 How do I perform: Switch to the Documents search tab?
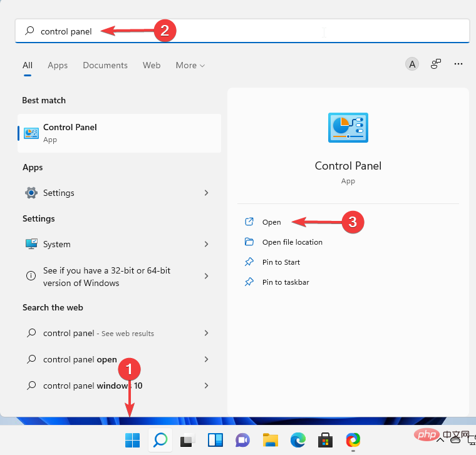pos(105,65)
